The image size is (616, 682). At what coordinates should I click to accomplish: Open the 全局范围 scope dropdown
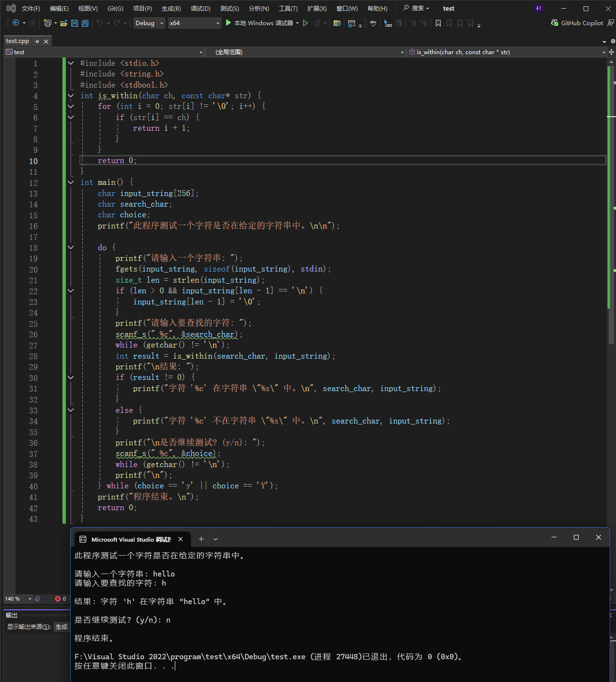(x=307, y=52)
